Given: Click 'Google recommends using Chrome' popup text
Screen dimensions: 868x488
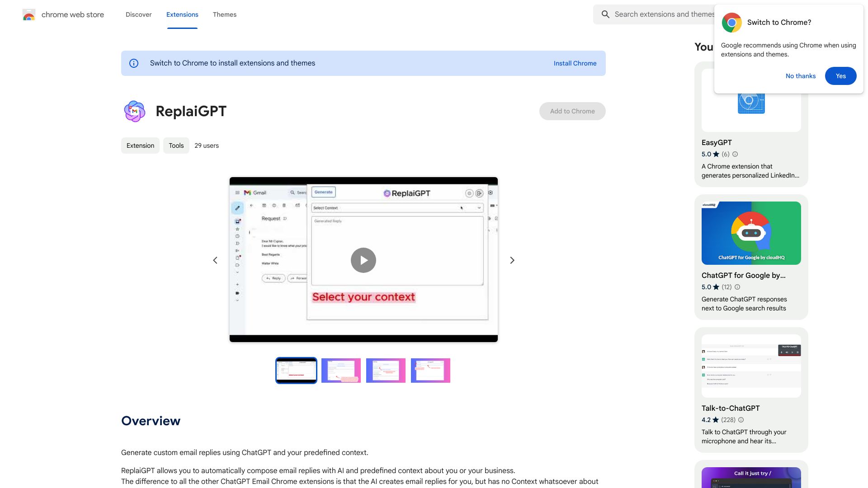Looking at the screenshot, I should [x=788, y=50].
